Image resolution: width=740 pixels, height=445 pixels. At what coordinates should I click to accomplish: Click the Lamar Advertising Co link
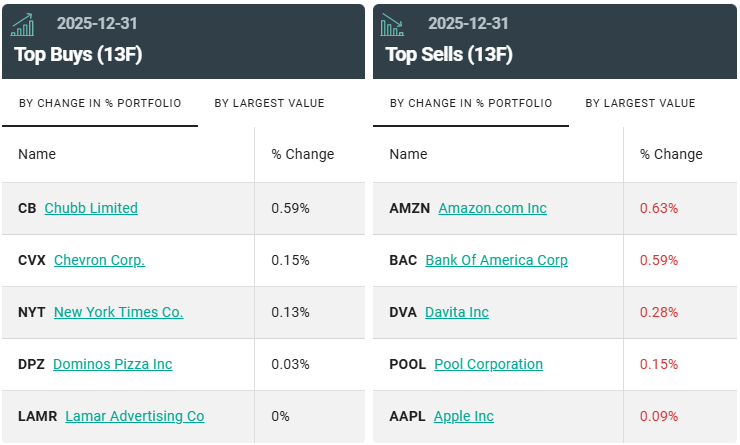[134, 416]
